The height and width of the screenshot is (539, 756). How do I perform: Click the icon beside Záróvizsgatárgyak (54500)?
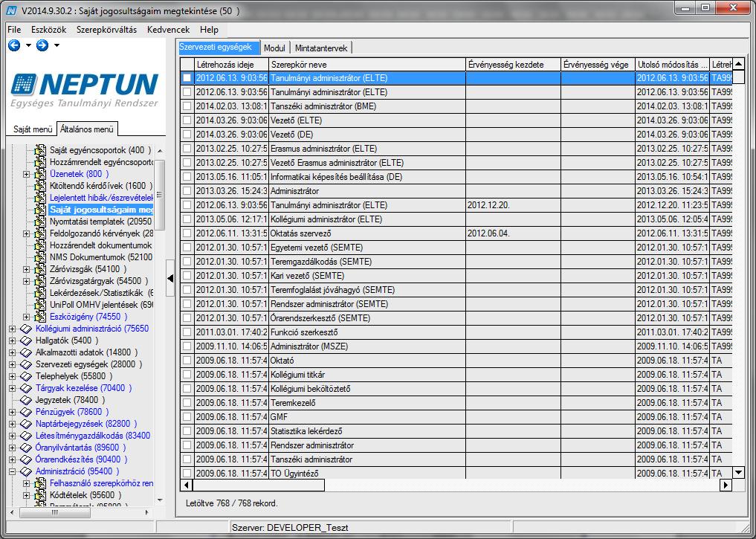tap(40, 281)
